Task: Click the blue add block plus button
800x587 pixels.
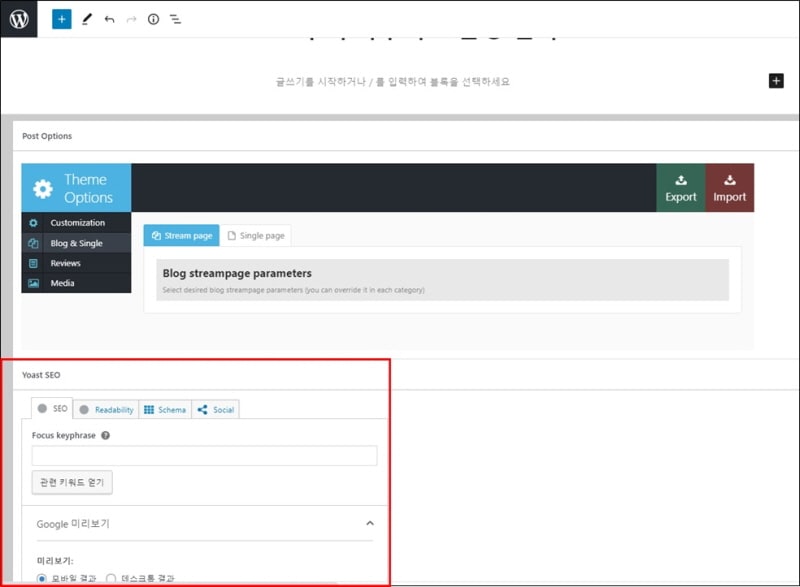Action: coord(62,19)
